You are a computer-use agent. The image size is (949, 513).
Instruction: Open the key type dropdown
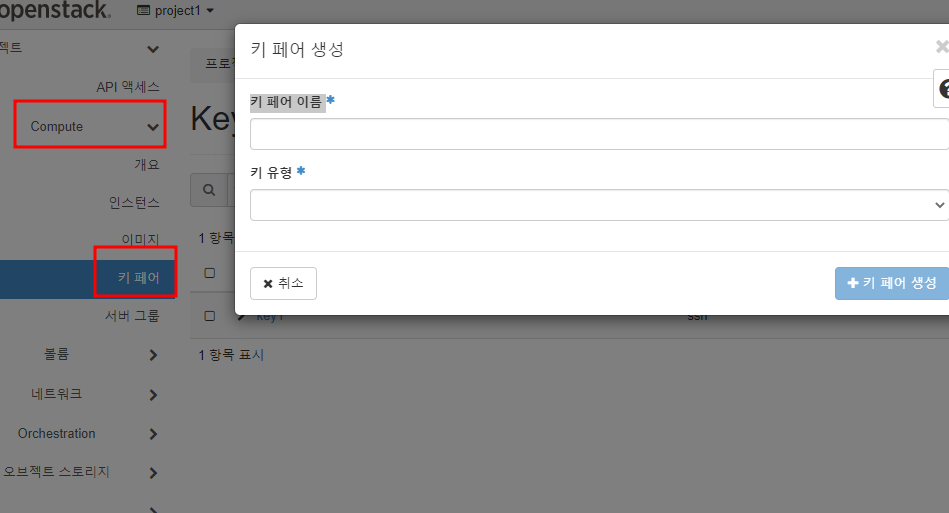599,205
